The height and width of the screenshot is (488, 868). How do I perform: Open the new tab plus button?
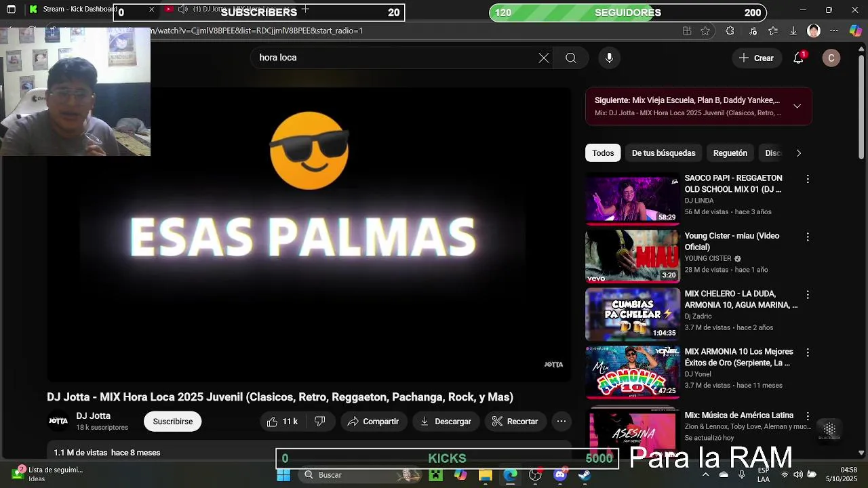(x=305, y=9)
